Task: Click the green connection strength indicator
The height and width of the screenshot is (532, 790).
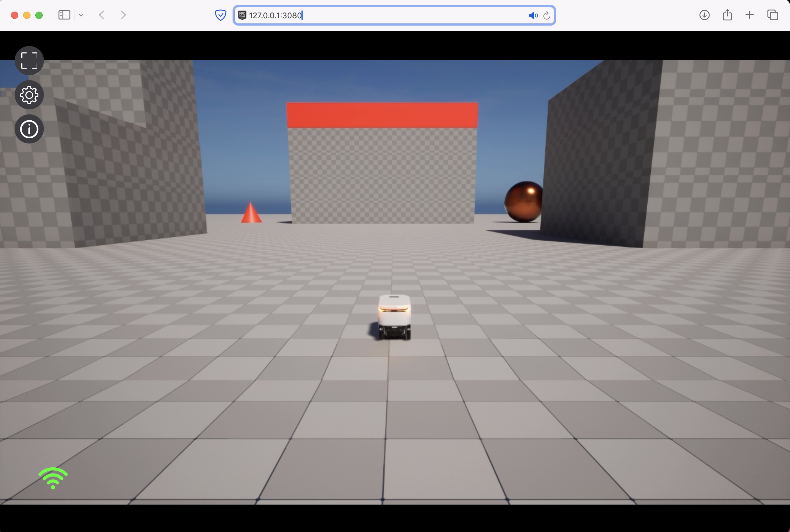Action: (x=53, y=478)
